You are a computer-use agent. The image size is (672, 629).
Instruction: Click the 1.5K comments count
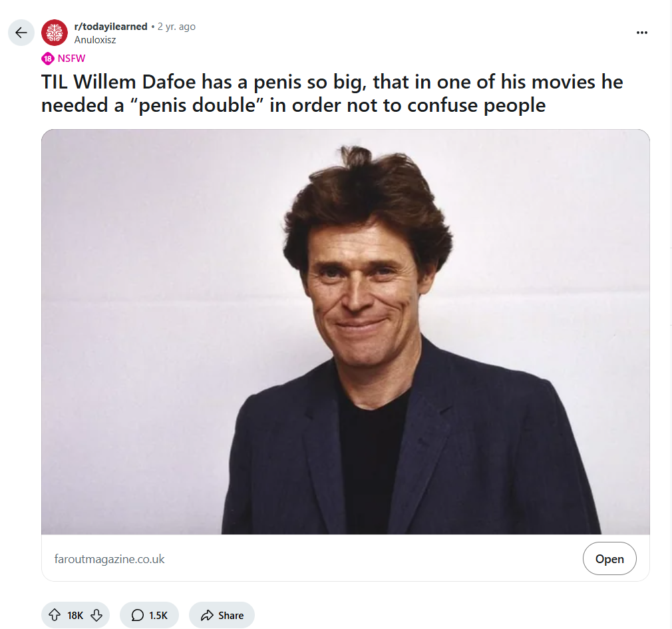pos(158,615)
